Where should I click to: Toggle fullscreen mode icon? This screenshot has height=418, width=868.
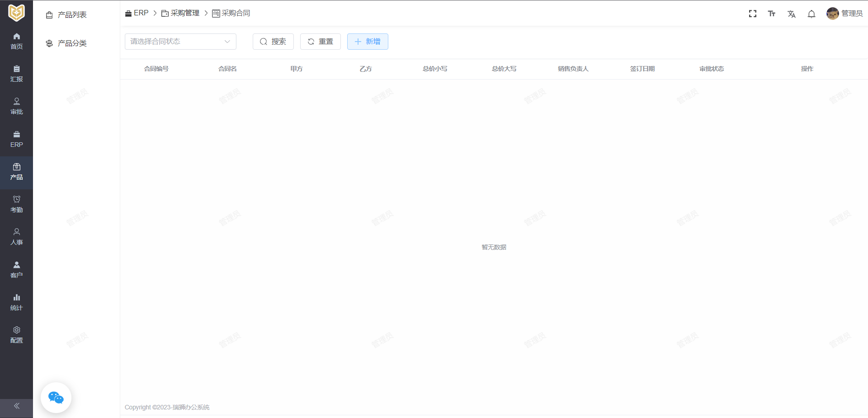[752, 14]
